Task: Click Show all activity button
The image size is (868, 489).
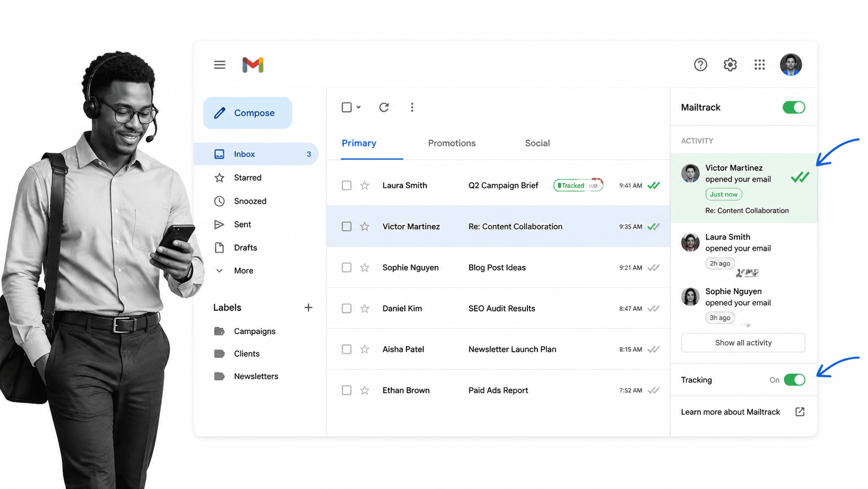Action: click(743, 343)
